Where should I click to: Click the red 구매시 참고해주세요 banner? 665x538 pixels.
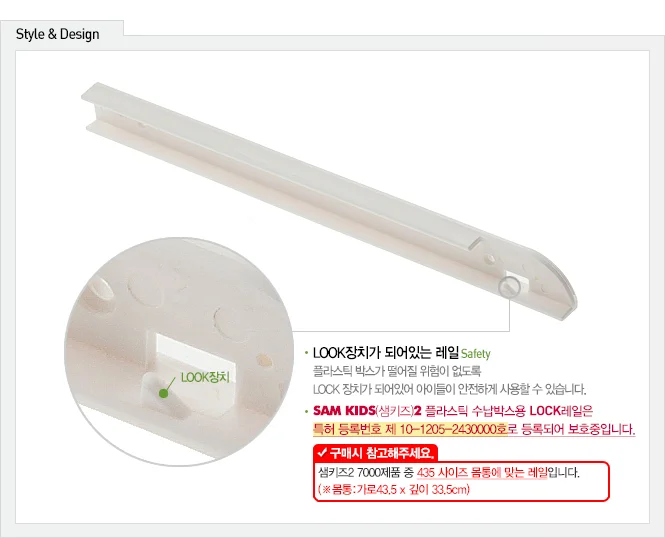click(x=375, y=453)
